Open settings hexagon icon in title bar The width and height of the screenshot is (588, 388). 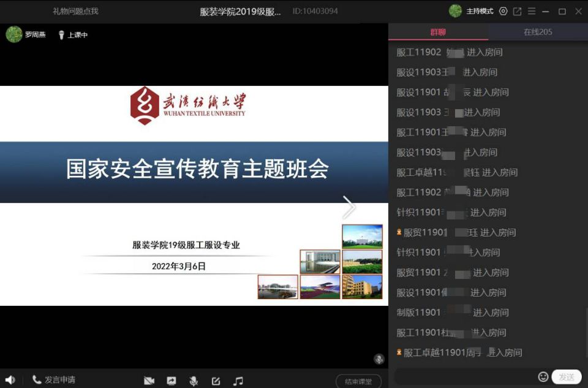(x=503, y=11)
